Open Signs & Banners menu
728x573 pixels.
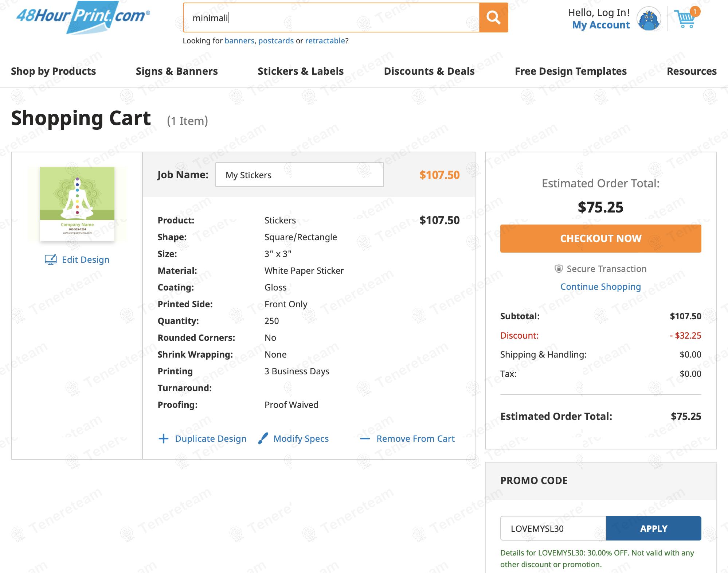point(177,71)
